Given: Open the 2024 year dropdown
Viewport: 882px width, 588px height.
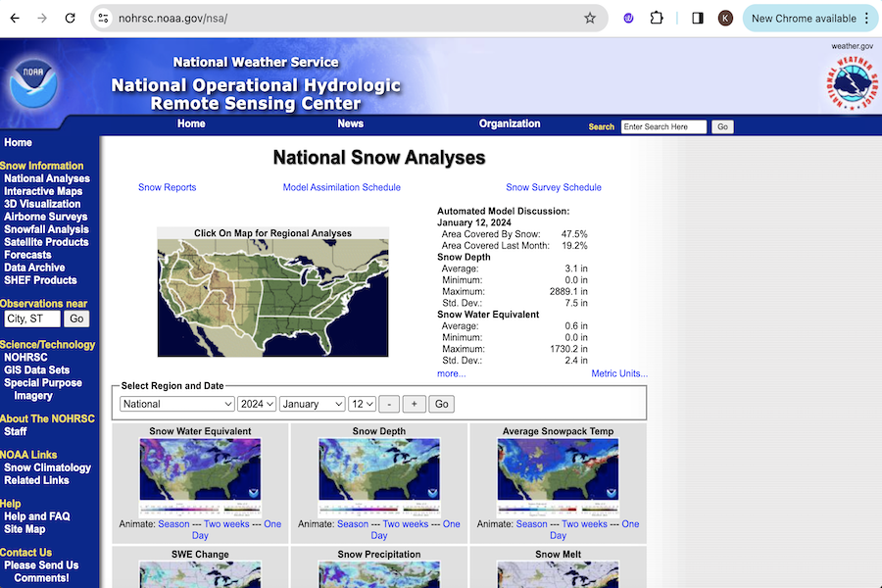Looking at the screenshot, I should pyautogui.click(x=257, y=404).
